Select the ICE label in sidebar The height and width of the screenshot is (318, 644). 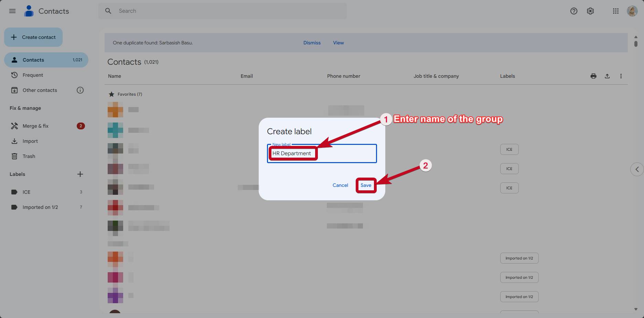(46, 192)
